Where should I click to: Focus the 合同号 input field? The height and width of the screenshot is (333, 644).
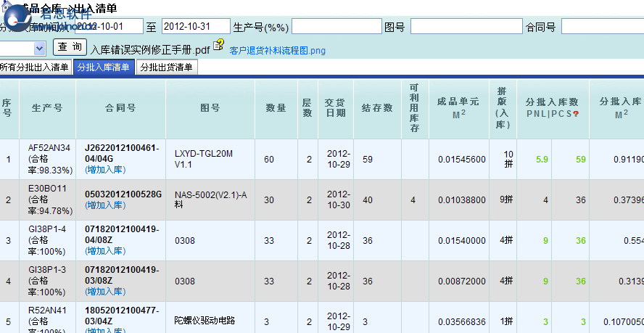[603, 26]
